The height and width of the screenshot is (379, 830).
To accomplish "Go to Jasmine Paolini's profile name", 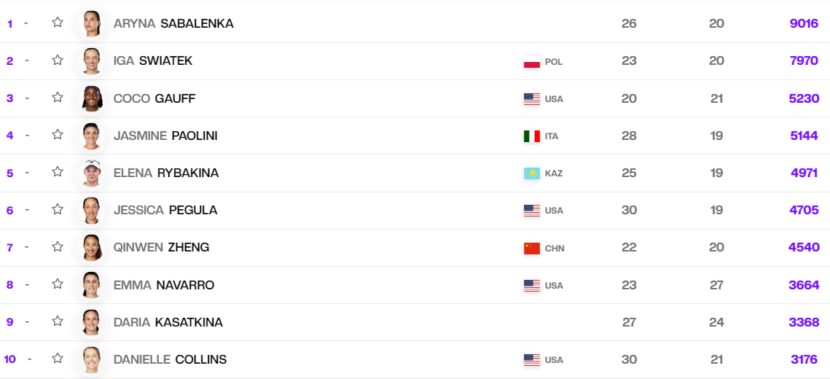I will coord(165,136).
